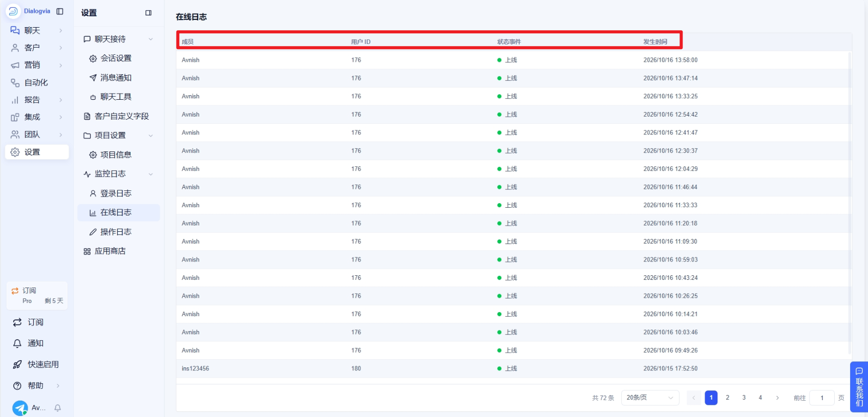This screenshot has width=868, height=417.
Task: Open the 20条/页 page size dropdown
Action: [x=650, y=398]
